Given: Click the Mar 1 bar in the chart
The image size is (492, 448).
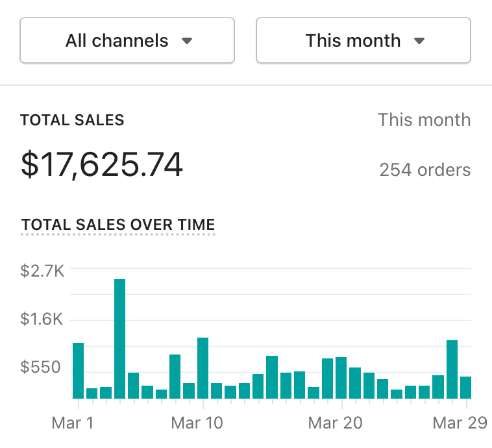Looking at the screenshot, I should 78,370.
